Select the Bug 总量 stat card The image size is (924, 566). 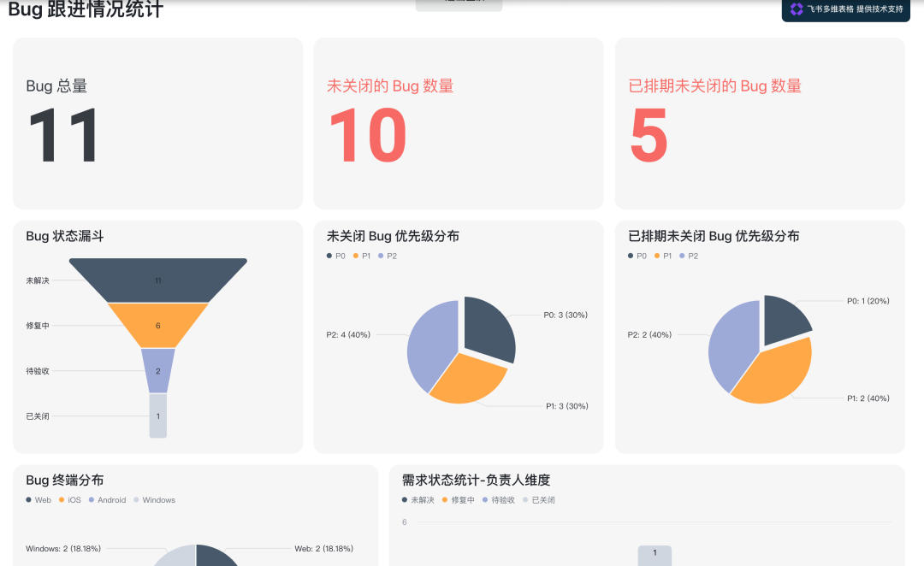[x=157, y=123]
